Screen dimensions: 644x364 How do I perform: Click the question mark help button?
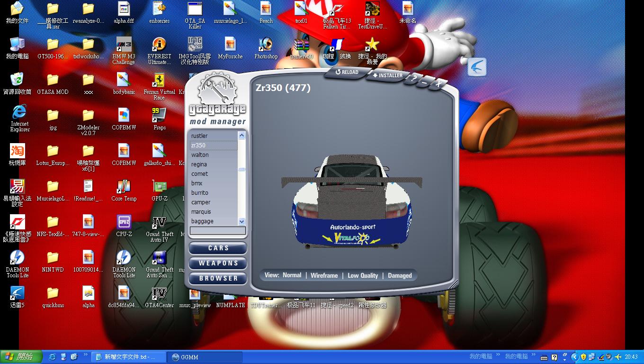[x=414, y=79]
